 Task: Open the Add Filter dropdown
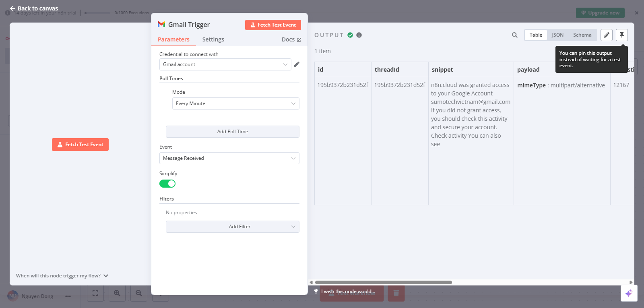pos(232,227)
